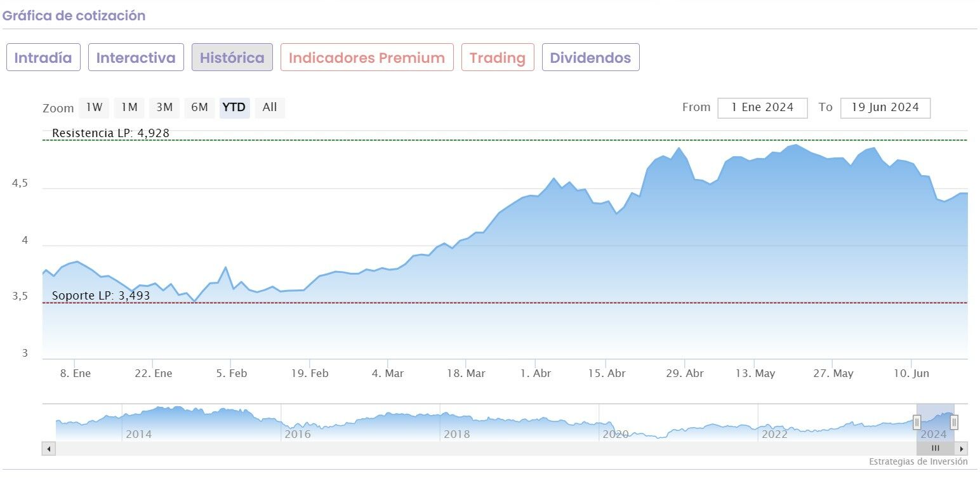This screenshot has width=980, height=483.
Task: Click the navigator scroll-right arrow
Action: pyautogui.click(x=962, y=449)
